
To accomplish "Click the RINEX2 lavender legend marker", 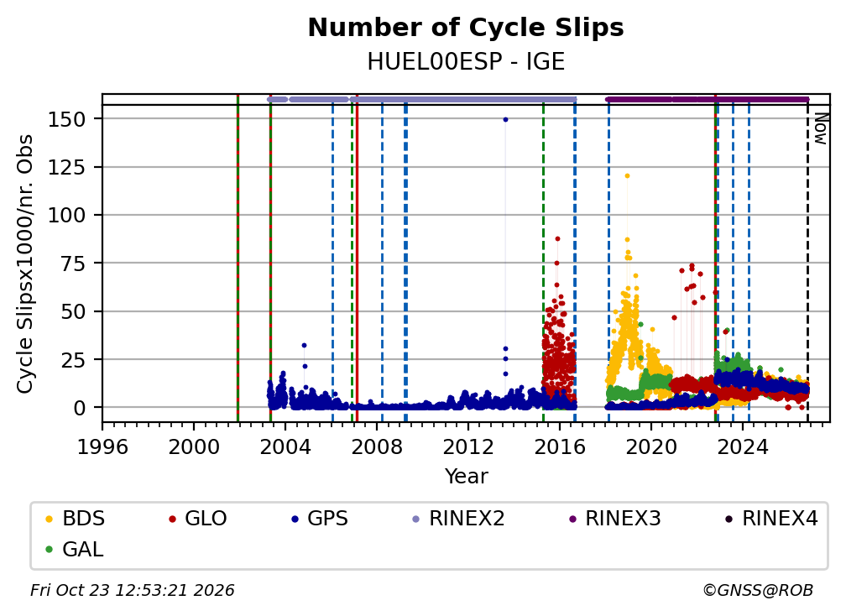I will (x=415, y=519).
